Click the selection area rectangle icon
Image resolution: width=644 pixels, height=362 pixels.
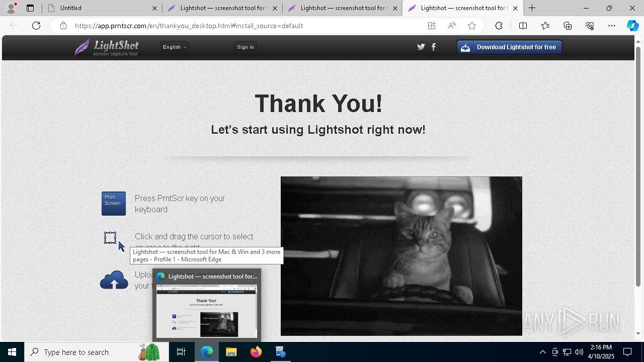click(110, 238)
